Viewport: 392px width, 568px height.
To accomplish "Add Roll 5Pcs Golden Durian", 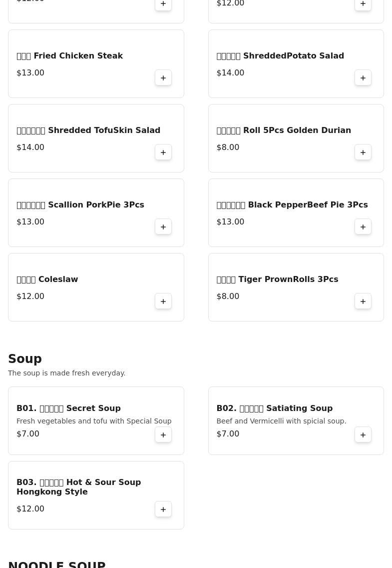I will pos(363,152).
